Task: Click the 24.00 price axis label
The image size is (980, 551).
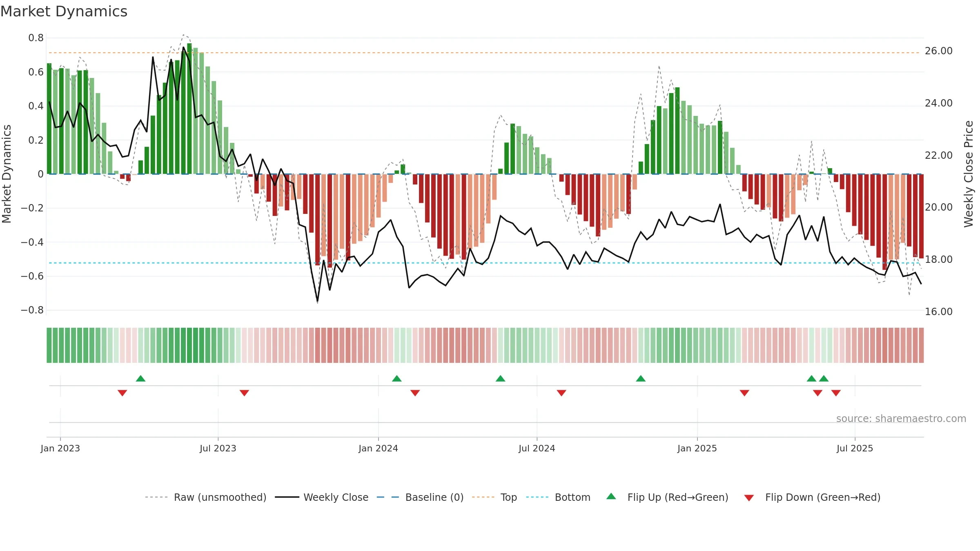Action: tap(939, 103)
